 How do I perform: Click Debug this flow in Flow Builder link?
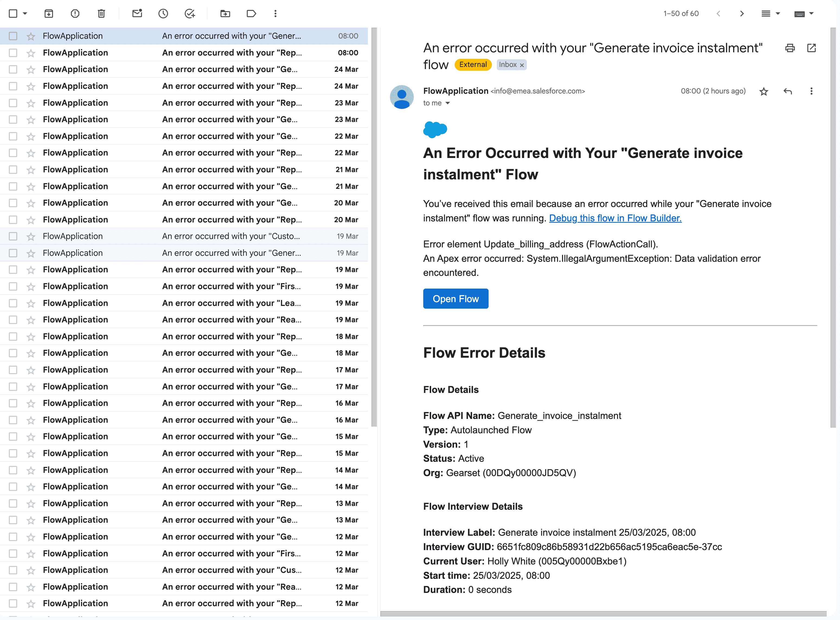tap(615, 218)
